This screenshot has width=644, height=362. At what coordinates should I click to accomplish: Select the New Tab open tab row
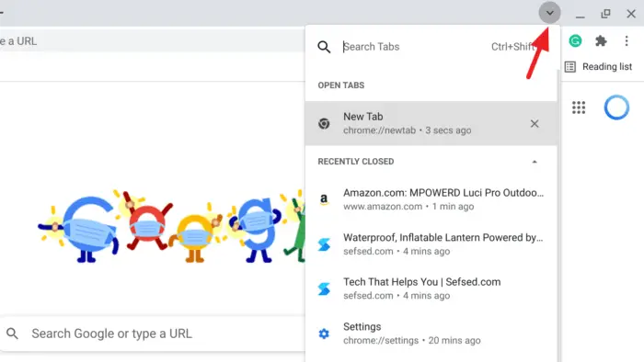tap(431, 123)
